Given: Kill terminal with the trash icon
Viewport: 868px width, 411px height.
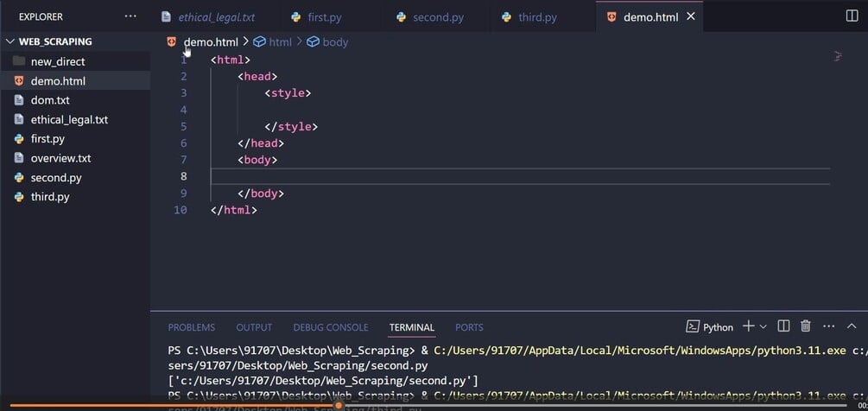Looking at the screenshot, I should tap(806, 326).
